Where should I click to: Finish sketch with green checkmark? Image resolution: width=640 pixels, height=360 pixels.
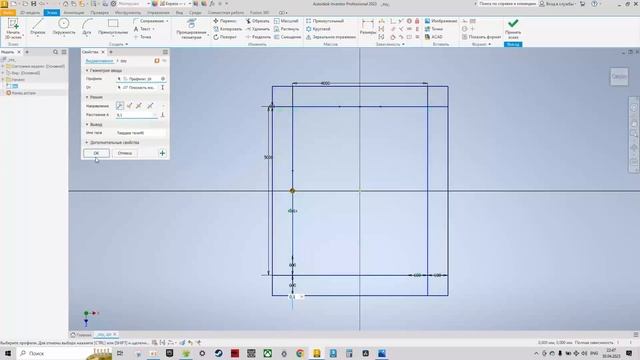pyautogui.click(x=513, y=29)
